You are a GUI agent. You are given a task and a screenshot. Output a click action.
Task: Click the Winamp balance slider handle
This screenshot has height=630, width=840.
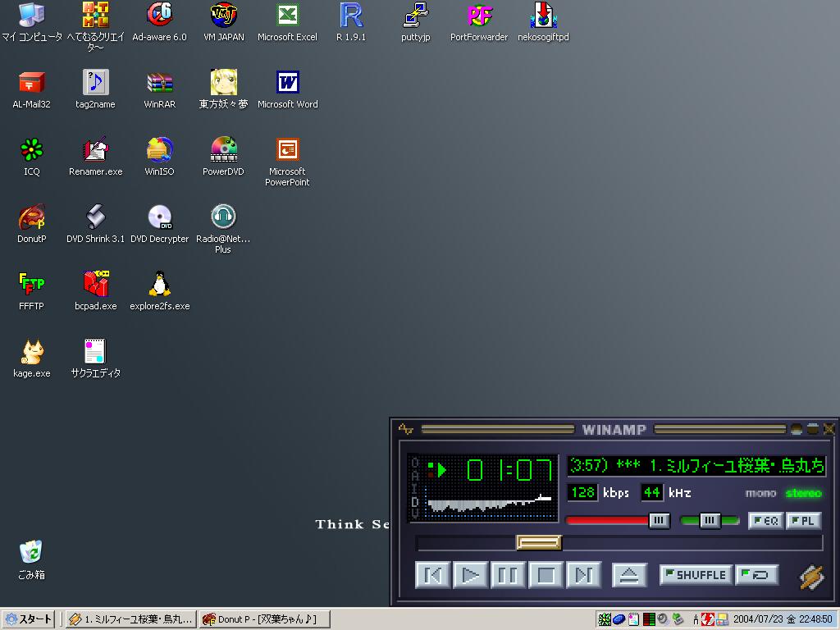[x=710, y=520]
